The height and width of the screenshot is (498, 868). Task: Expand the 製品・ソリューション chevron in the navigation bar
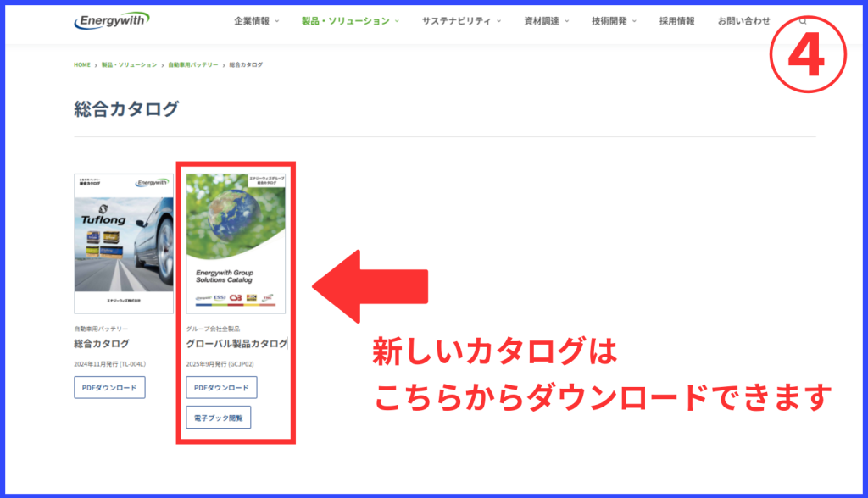tap(398, 21)
